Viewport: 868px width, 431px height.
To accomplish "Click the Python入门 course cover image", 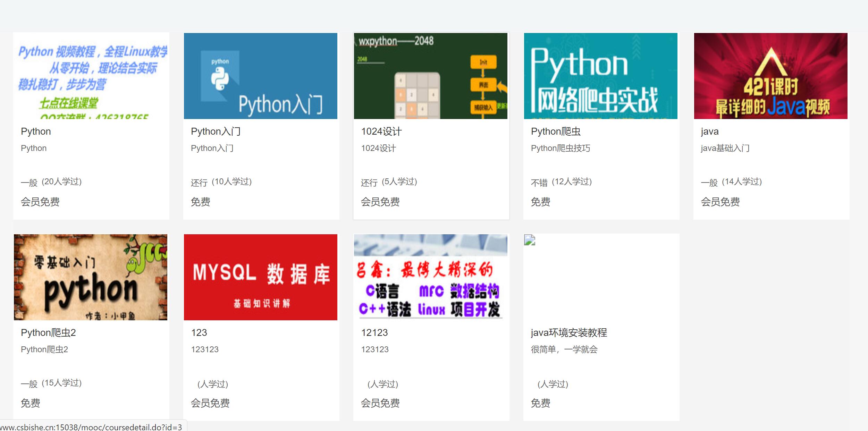I will (261, 76).
